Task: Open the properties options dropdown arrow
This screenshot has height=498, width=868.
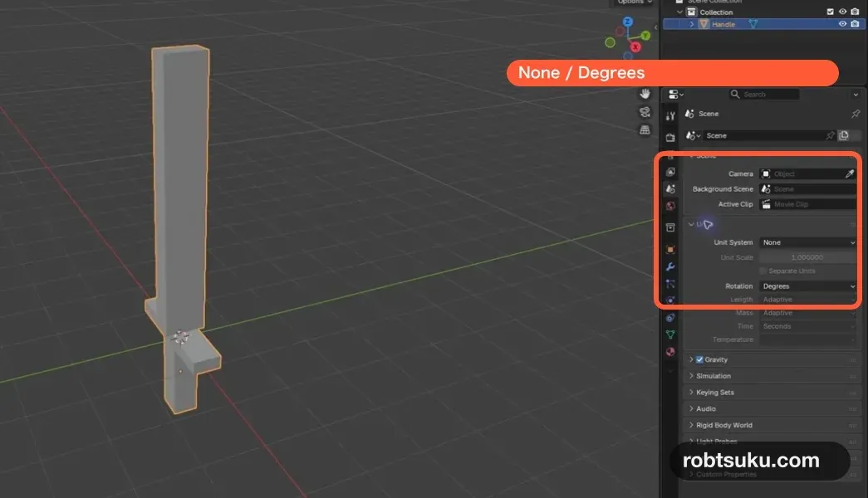Action: tap(856, 95)
